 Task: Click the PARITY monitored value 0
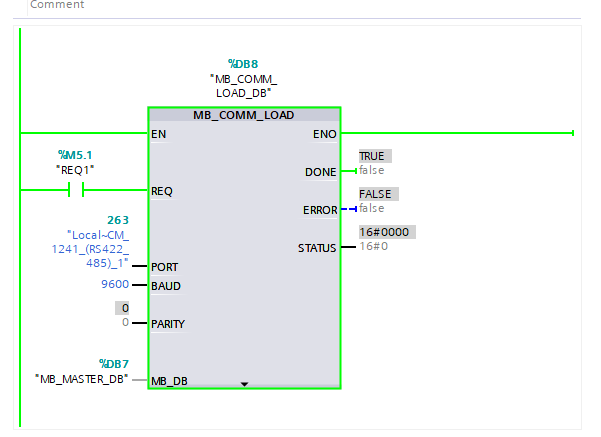point(122,308)
